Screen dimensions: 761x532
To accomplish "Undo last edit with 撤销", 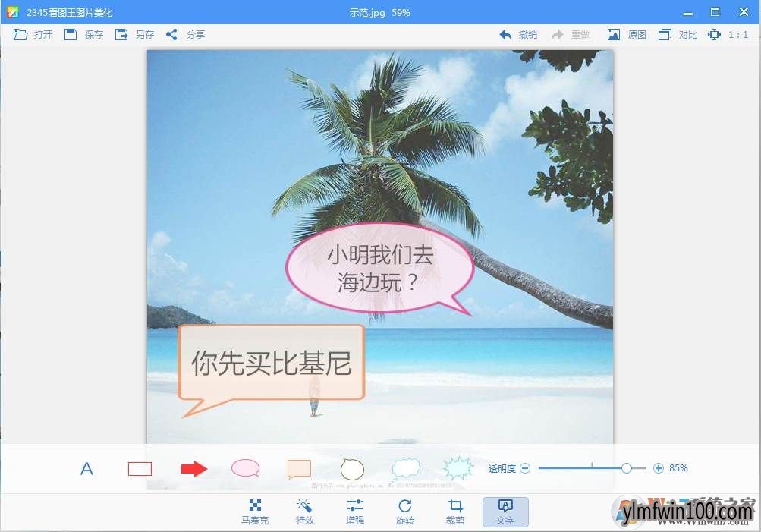I will tap(518, 34).
